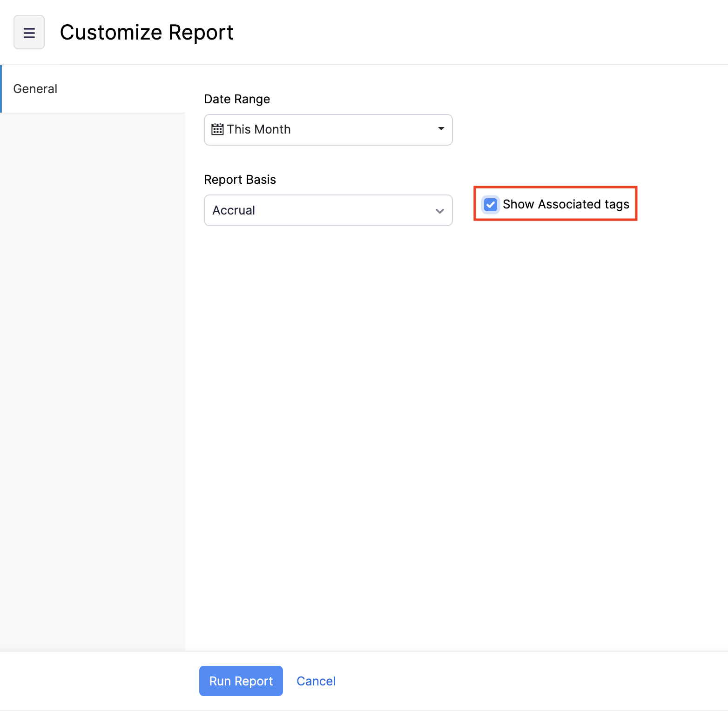Viewport: 728px width, 711px height.
Task: Uncheck the Show Associated tags checkbox
Action: point(491,205)
